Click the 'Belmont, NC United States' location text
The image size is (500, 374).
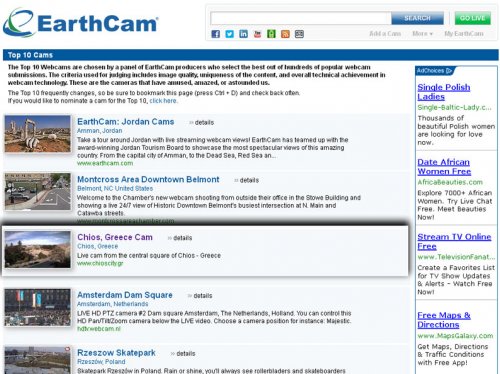pos(115,188)
